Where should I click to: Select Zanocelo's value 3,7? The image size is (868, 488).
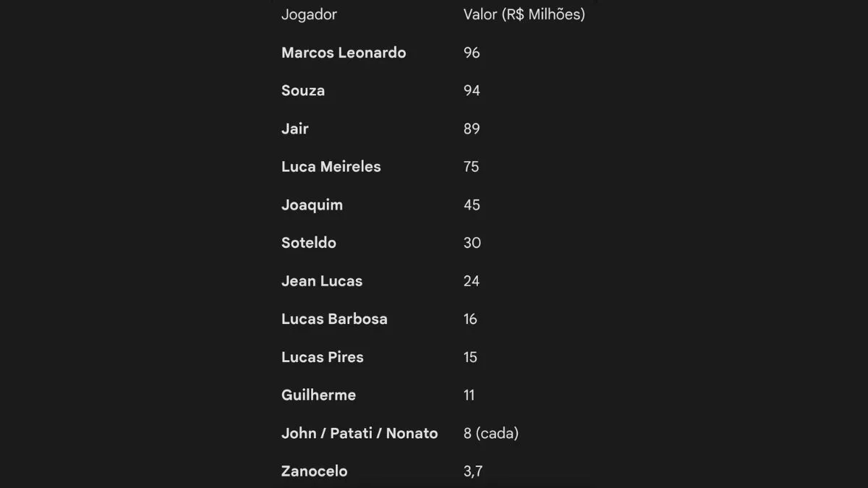[x=473, y=471]
